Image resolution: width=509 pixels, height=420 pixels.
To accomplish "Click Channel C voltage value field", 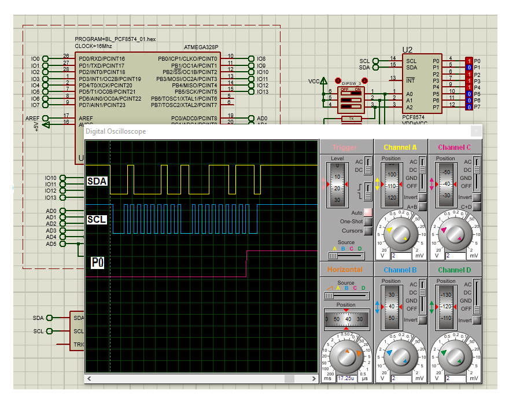I will 456,256.
